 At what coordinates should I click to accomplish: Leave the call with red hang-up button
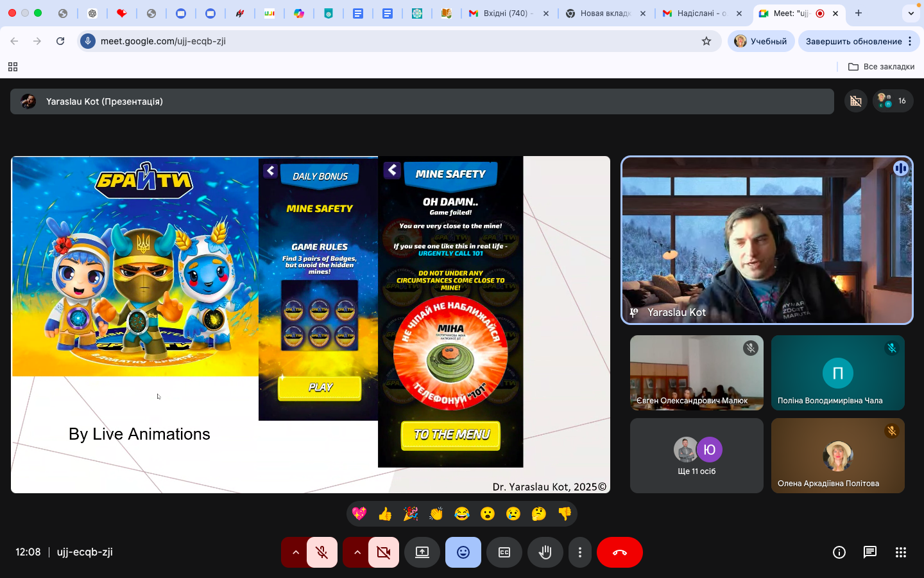pos(619,552)
